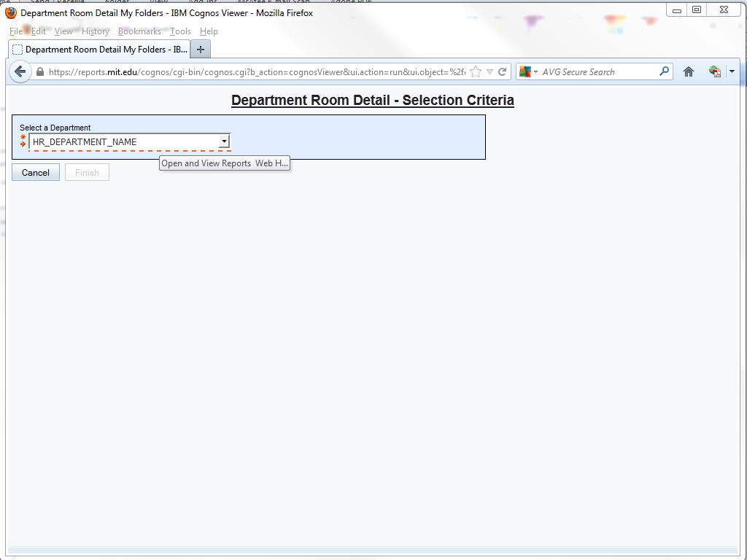
Task: Click the globe add-on toolbar icon
Action: click(714, 71)
